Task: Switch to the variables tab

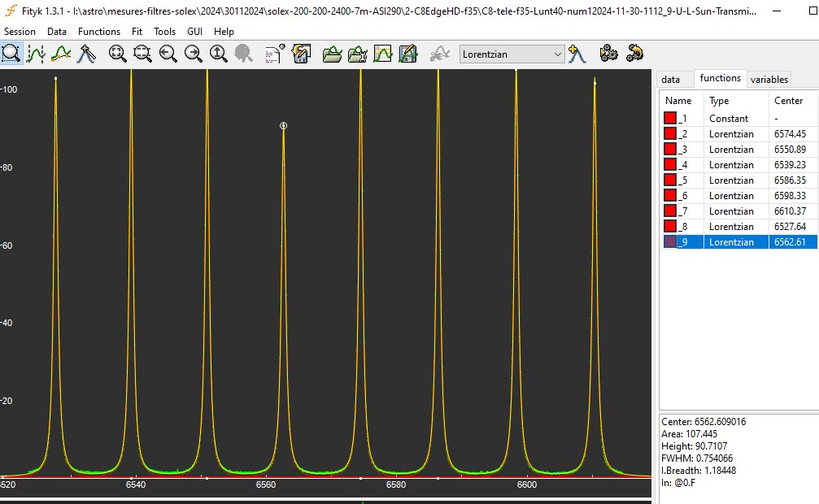Action: 769,79
